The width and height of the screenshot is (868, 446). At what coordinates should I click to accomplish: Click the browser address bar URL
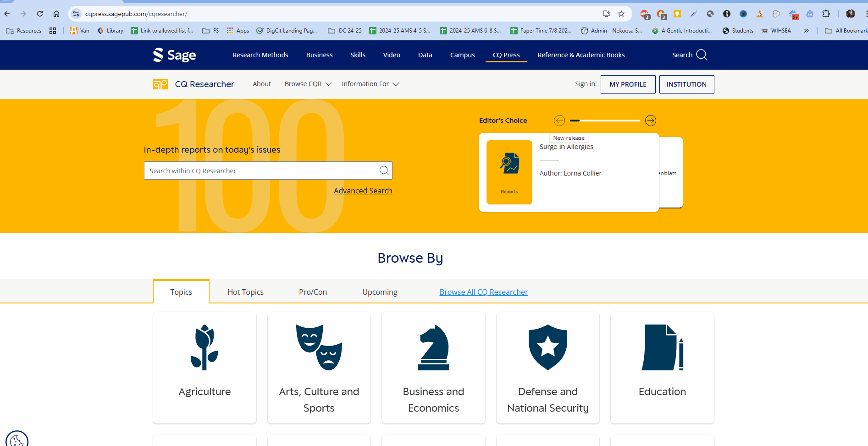pos(136,14)
